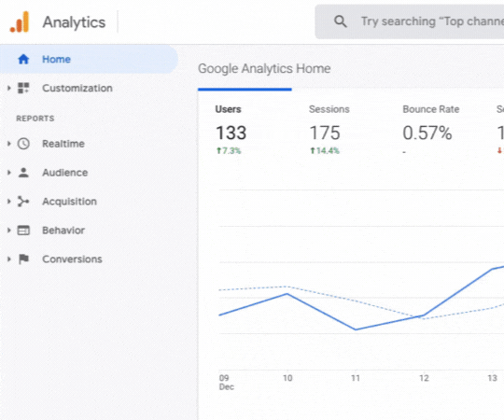
Task: Click the solid line low point above 11
Action: pos(356,329)
